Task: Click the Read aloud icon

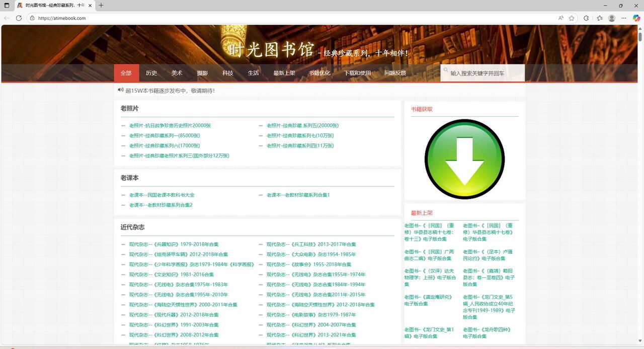Action: (x=560, y=18)
